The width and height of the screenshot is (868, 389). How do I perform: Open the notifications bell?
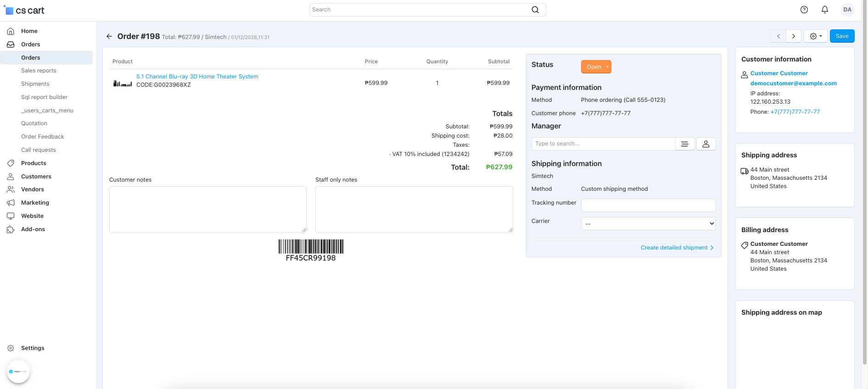pos(824,10)
